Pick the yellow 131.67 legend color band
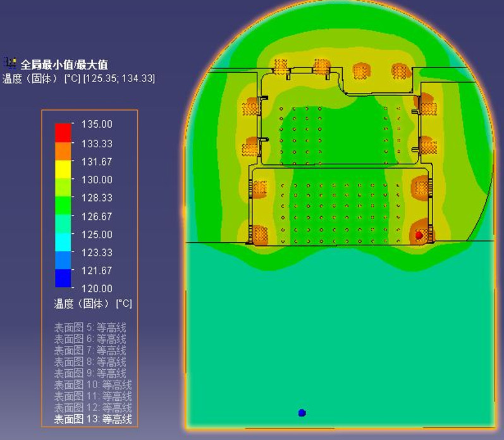Viewport: 504px width, 440px height. [63, 169]
